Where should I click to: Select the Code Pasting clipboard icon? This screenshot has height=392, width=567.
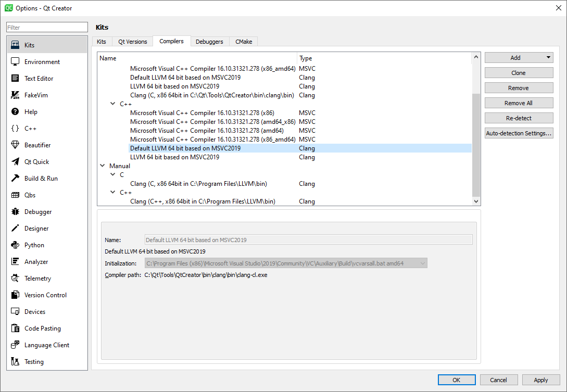(15, 328)
